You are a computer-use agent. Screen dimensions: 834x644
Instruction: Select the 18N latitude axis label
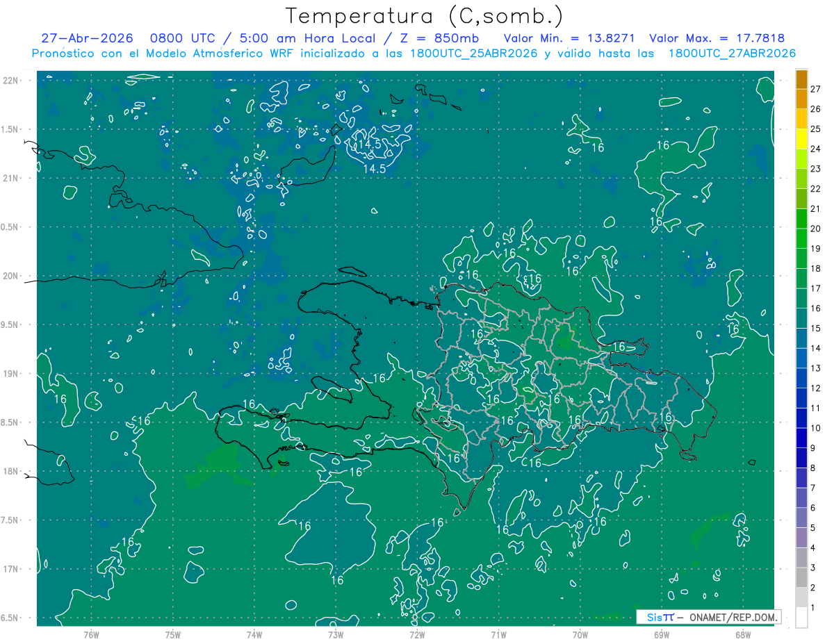(10, 471)
